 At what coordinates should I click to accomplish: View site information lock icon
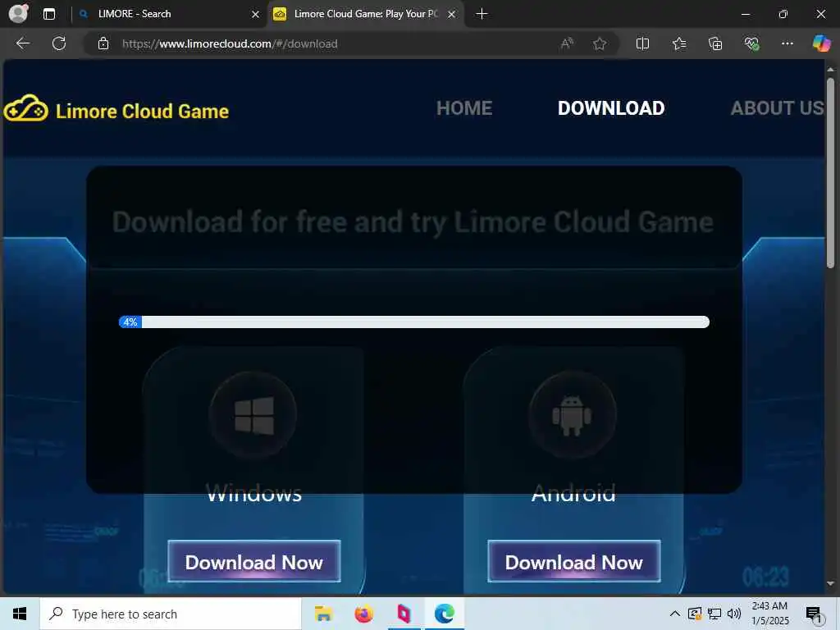pyautogui.click(x=103, y=43)
